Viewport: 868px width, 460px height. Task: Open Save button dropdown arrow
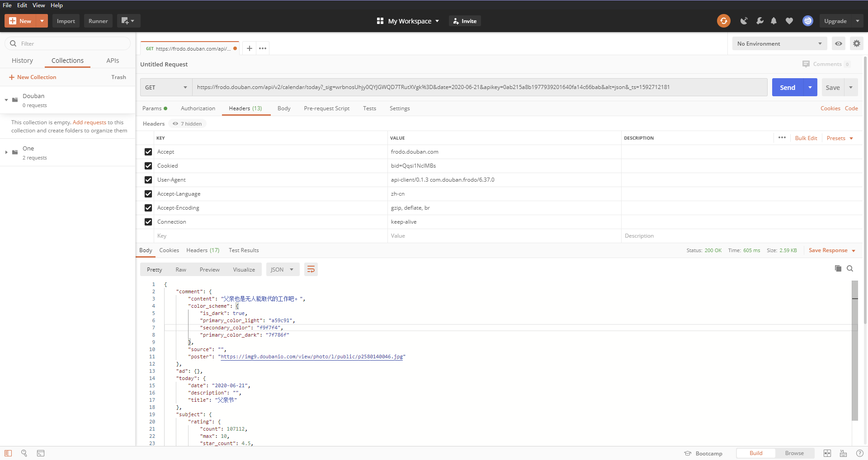tap(851, 87)
